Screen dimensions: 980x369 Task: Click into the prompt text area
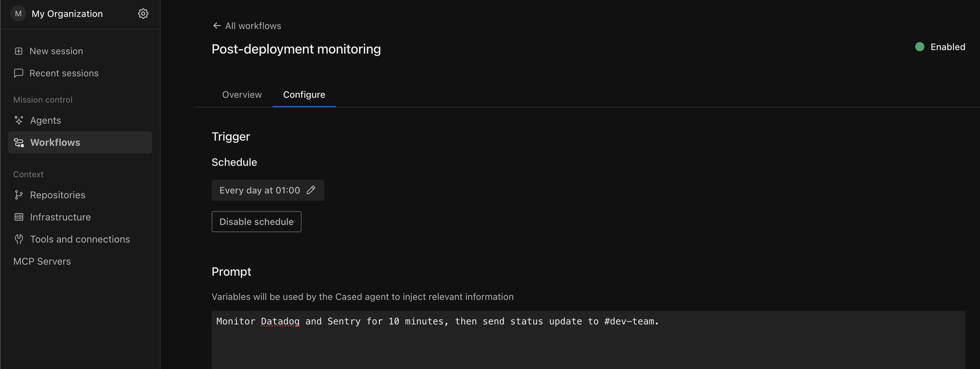588,340
